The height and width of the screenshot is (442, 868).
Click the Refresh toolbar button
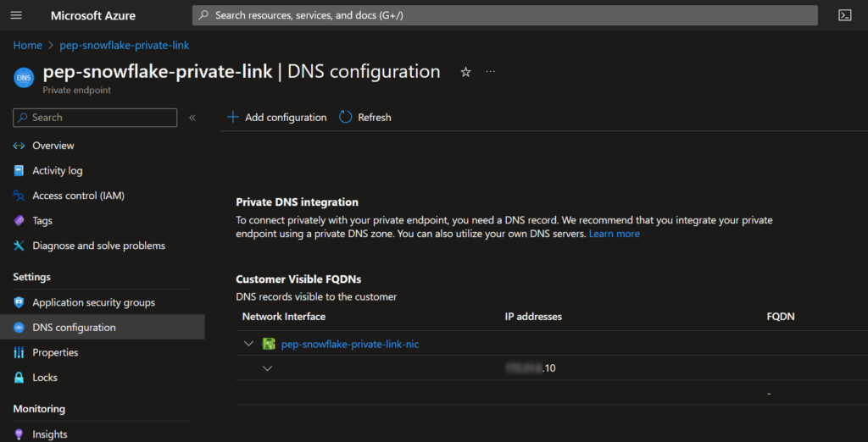[365, 118]
